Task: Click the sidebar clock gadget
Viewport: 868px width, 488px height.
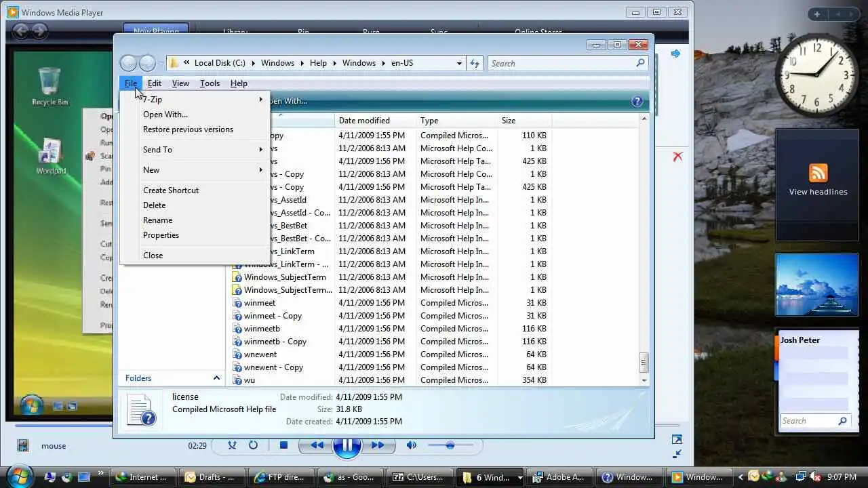Action: 816,75
